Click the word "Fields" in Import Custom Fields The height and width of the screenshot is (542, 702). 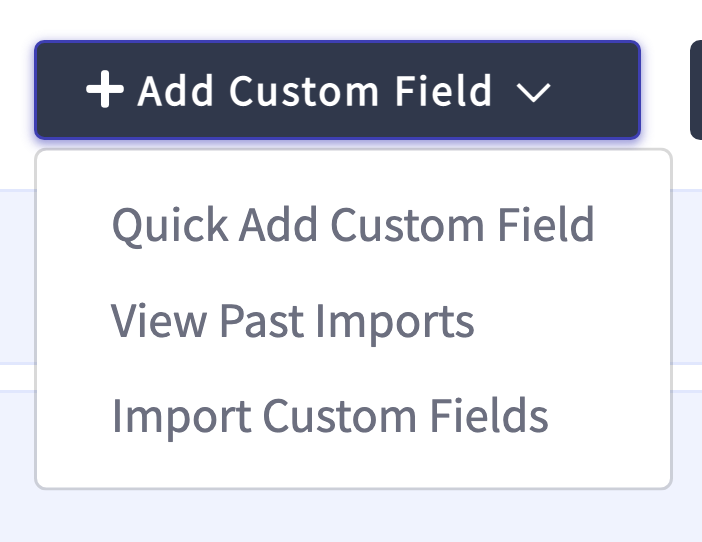click(x=489, y=415)
